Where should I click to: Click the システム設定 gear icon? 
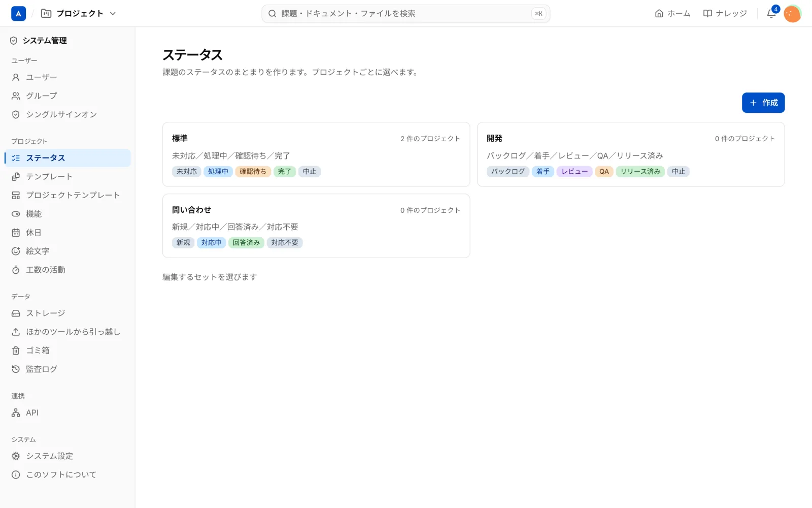(16, 456)
